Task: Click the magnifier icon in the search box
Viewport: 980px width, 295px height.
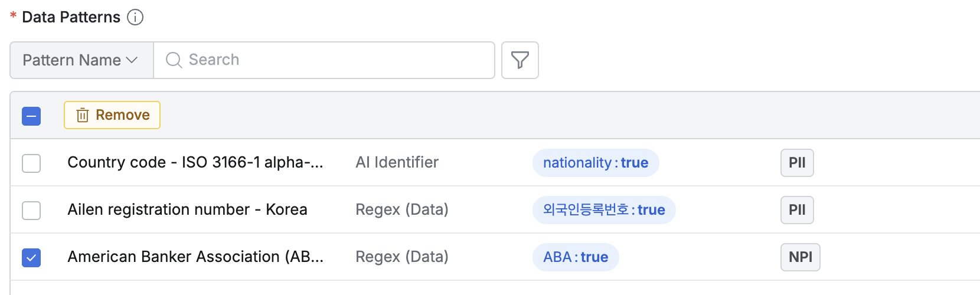Action: click(x=174, y=60)
